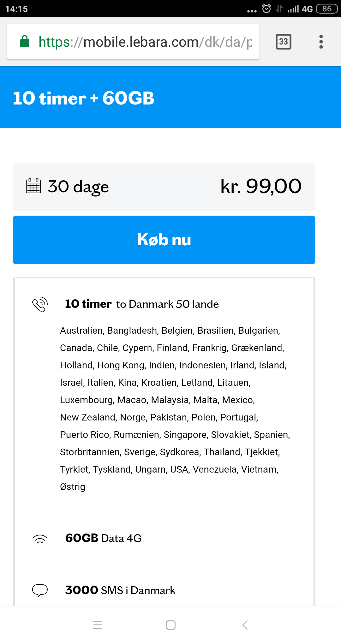This screenshot has height=644, width=341.
Task: Tap the 10 timer to Danmark 50 lande heading
Action: pyautogui.click(x=142, y=304)
